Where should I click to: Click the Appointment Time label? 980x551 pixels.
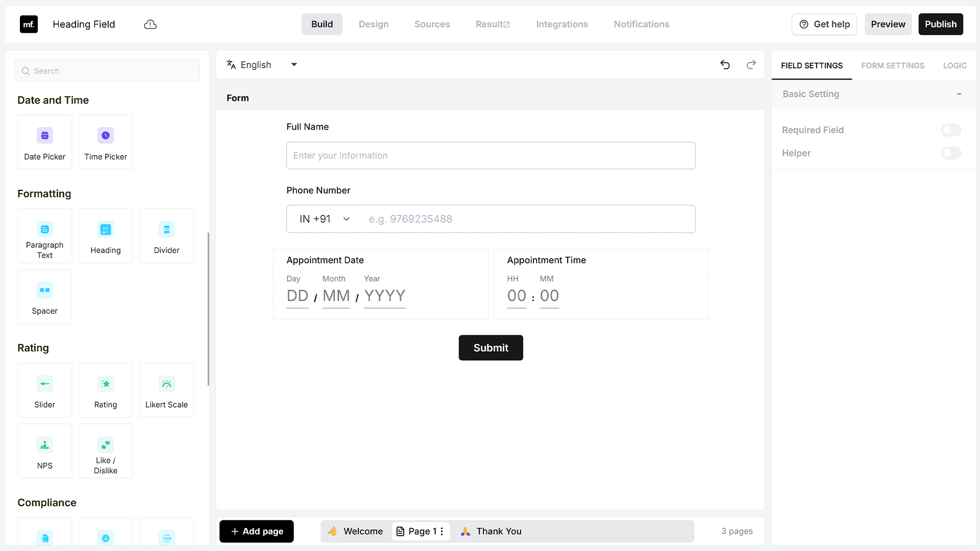[546, 260]
